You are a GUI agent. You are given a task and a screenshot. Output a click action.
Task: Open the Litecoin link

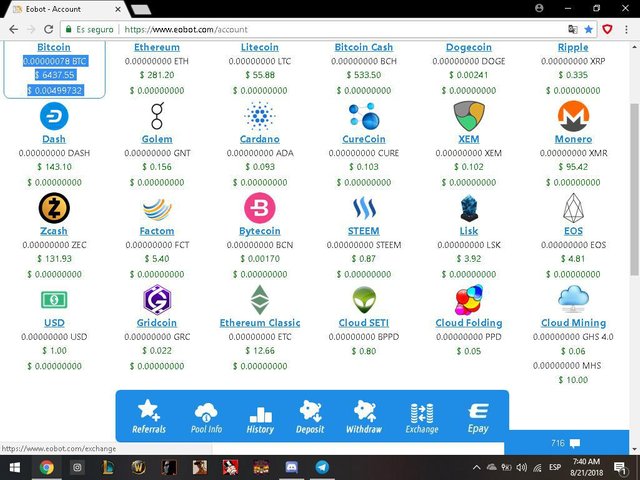coord(260,47)
